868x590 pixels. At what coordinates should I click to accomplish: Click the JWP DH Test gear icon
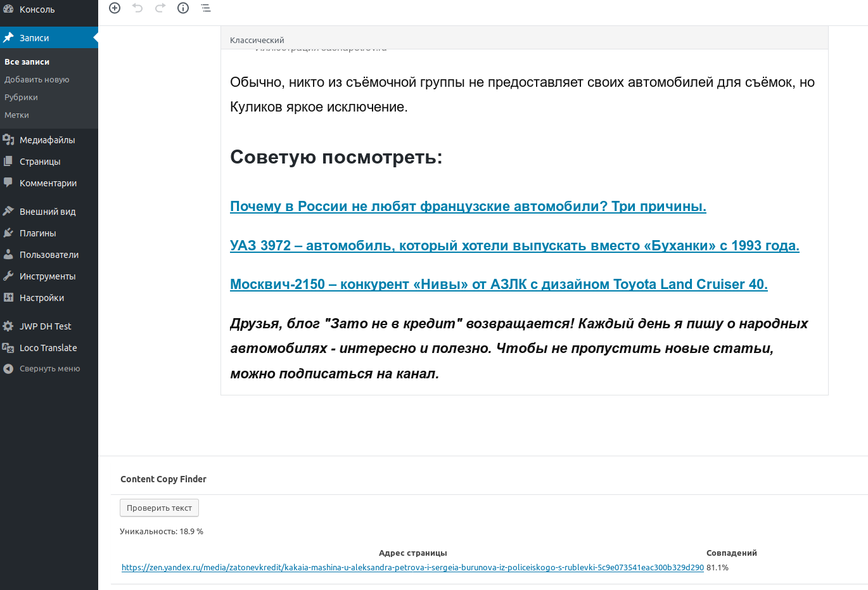(8, 326)
